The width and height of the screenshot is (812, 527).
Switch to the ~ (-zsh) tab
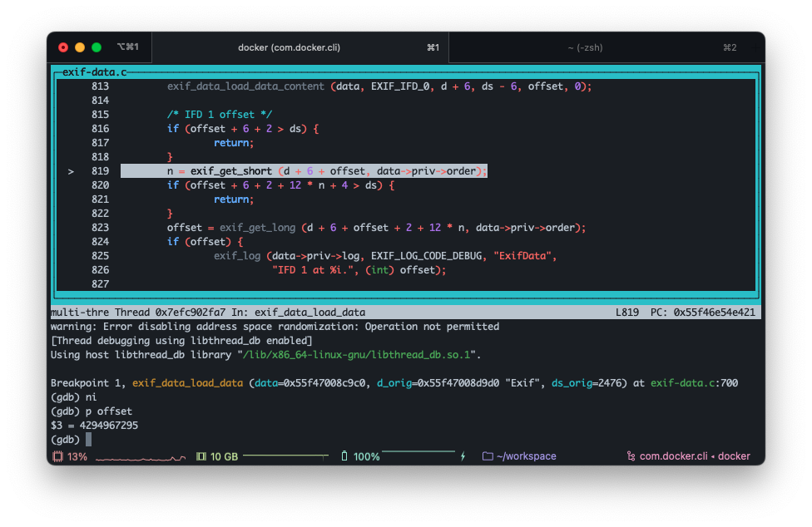(x=584, y=48)
